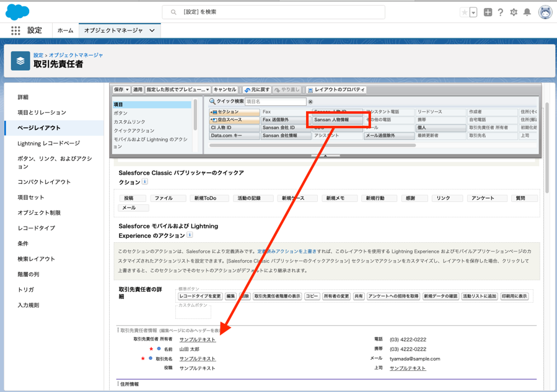557x392 pixels.
Task: Click the クイック検索 magnifier icon
Action: (212, 101)
